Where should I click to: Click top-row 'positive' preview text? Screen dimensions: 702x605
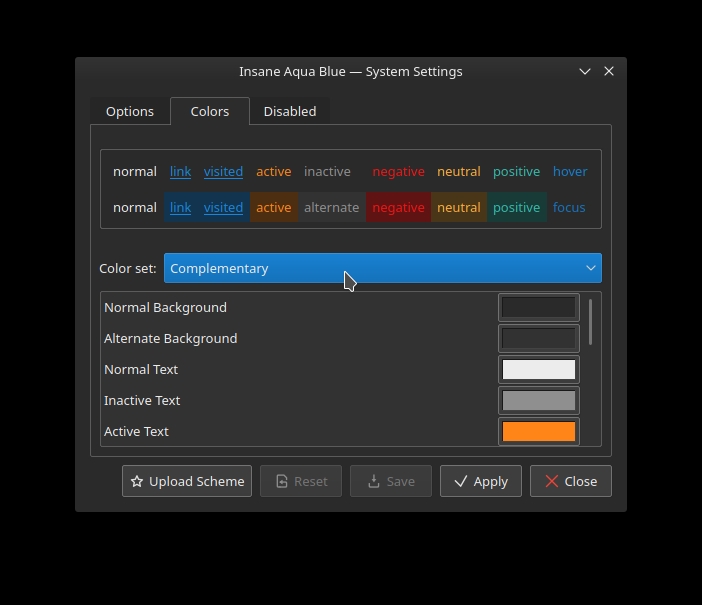[x=517, y=172]
